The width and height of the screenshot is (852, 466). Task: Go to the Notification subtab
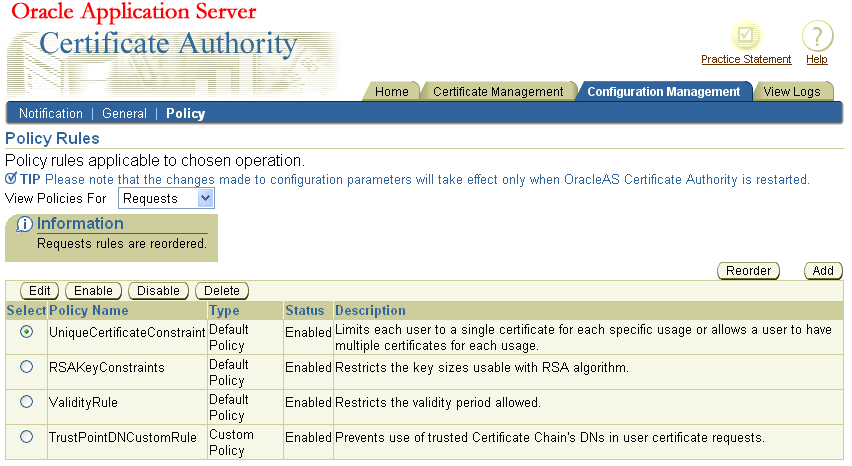click(x=51, y=114)
